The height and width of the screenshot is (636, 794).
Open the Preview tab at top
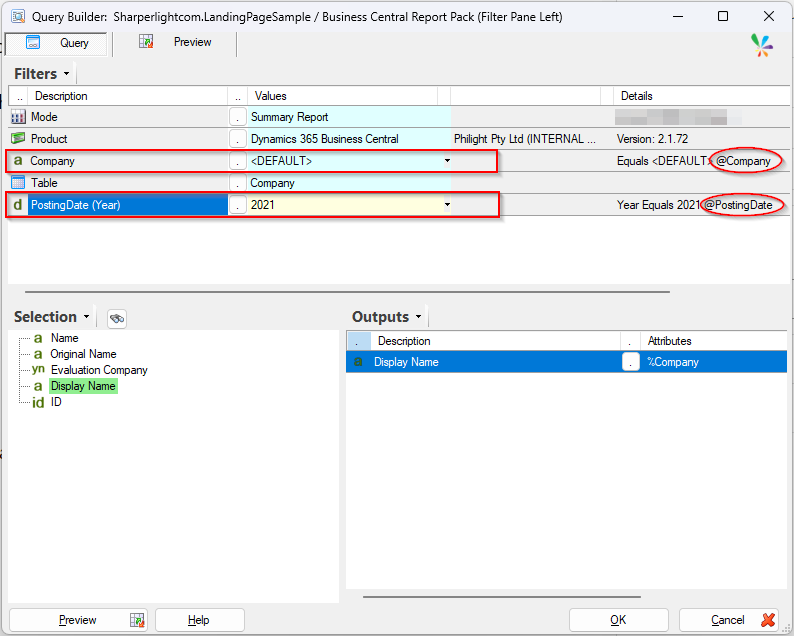coord(175,43)
